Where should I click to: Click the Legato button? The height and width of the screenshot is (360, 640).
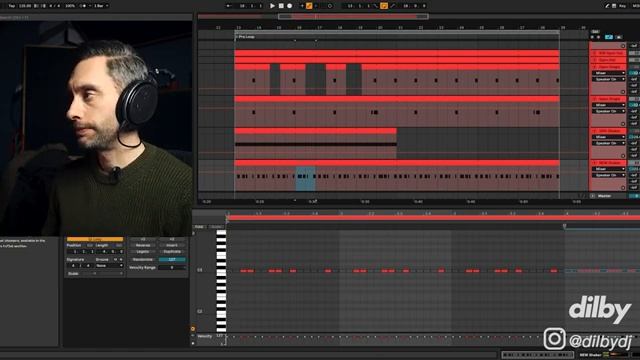[143, 251]
